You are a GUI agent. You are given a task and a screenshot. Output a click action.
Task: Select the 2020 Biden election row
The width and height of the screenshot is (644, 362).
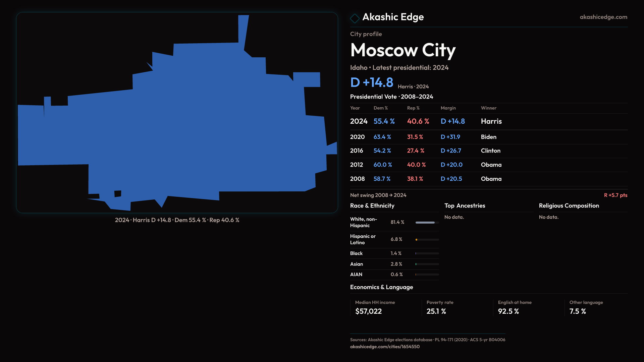(488, 137)
